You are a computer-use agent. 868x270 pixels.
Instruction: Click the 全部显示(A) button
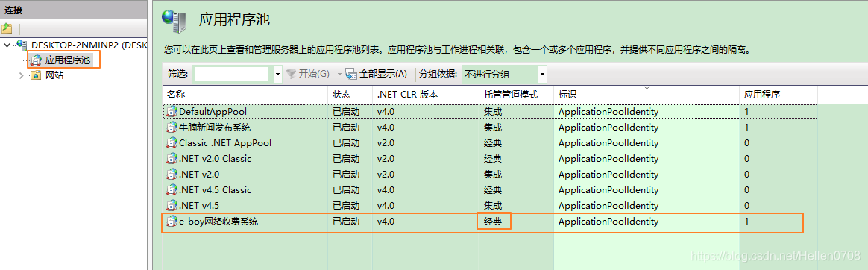(377, 74)
